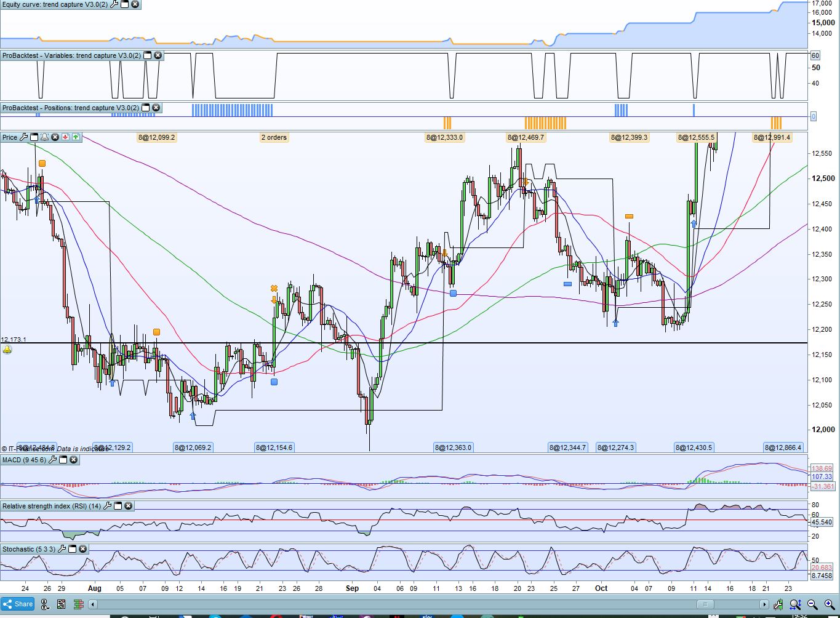Zoom in the chart with plus magnifier

pos(829,604)
